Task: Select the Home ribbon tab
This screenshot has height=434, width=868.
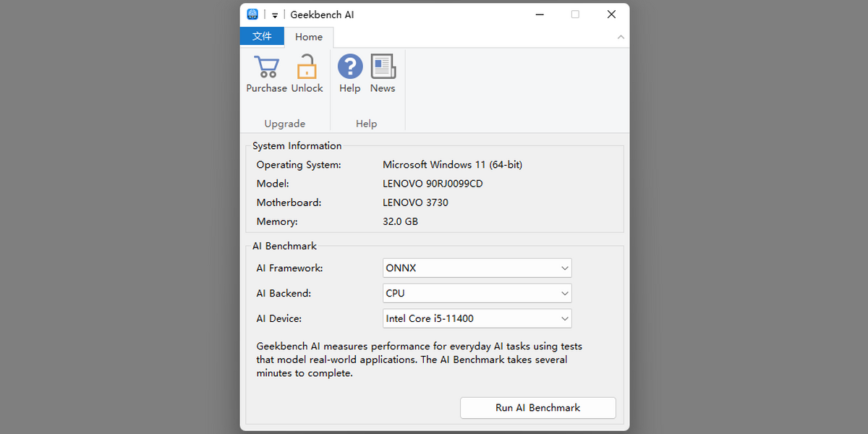Action: point(309,37)
